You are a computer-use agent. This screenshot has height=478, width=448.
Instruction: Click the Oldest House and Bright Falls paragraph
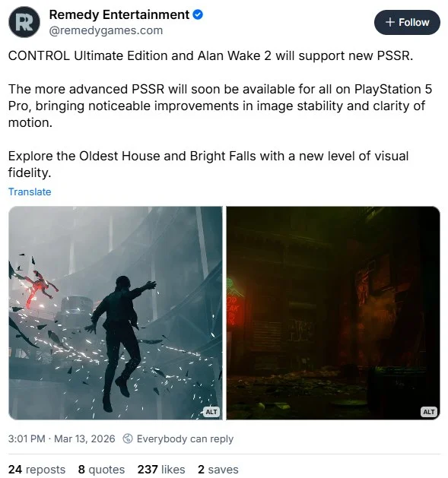[208, 164]
